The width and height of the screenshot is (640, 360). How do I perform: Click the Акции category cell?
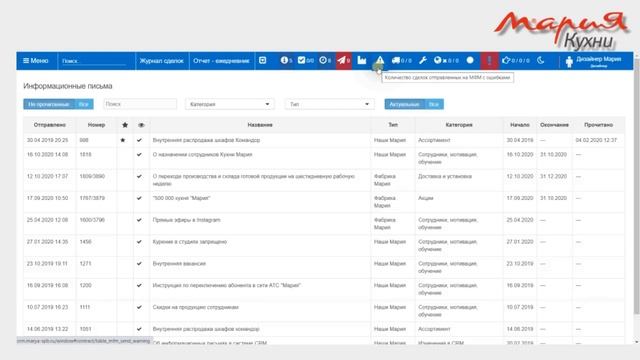coord(425,198)
